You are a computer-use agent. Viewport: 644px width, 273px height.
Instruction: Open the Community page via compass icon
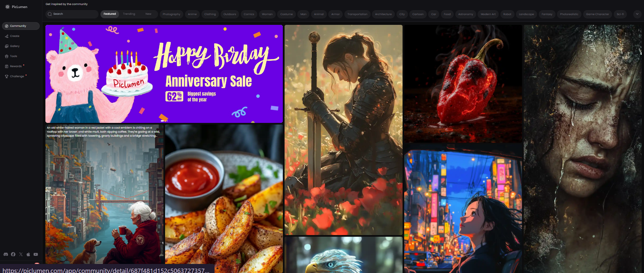tap(7, 26)
